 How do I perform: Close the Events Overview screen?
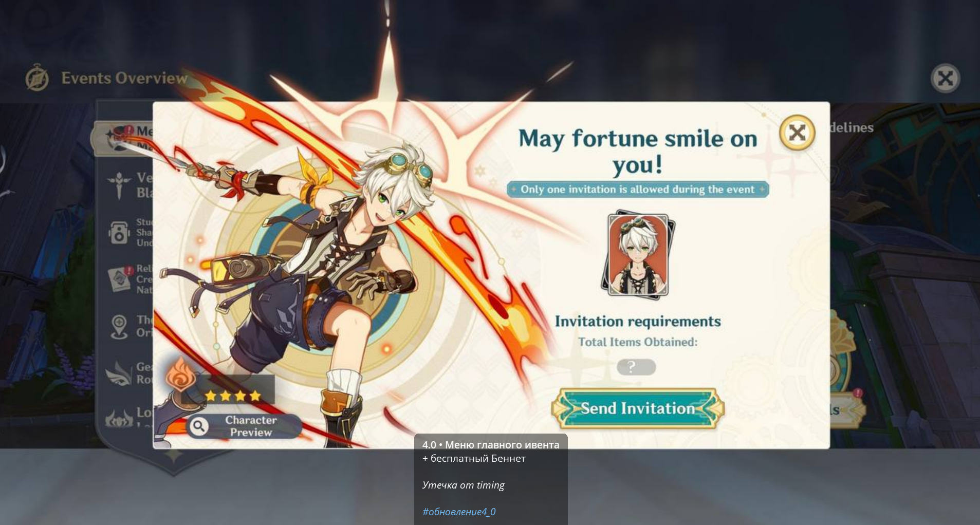pyautogui.click(x=945, y=78)
